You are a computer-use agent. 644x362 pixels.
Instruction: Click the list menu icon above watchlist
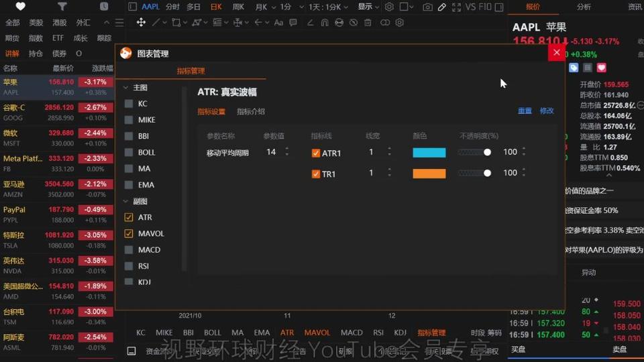(x=119, y=23)
